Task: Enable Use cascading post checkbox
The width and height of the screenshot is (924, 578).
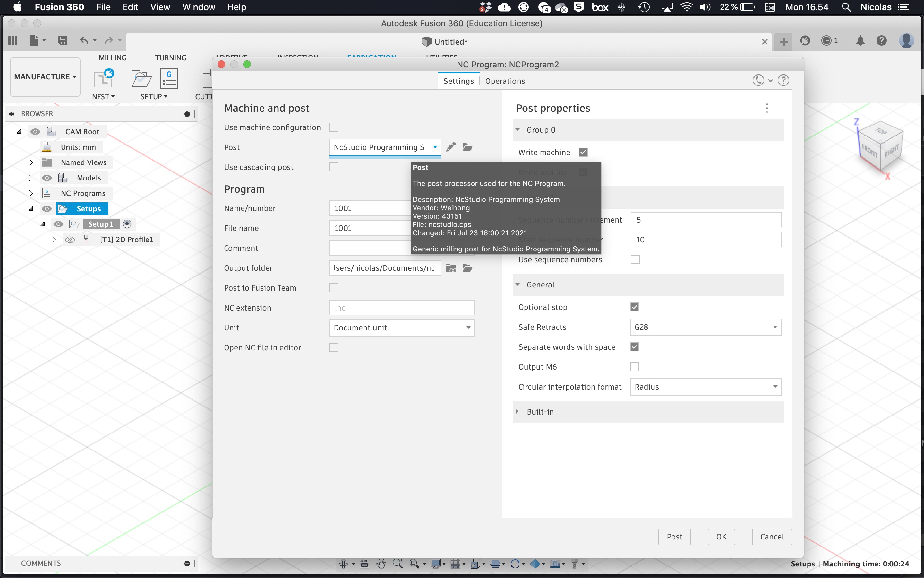Action: pos(334,167)
